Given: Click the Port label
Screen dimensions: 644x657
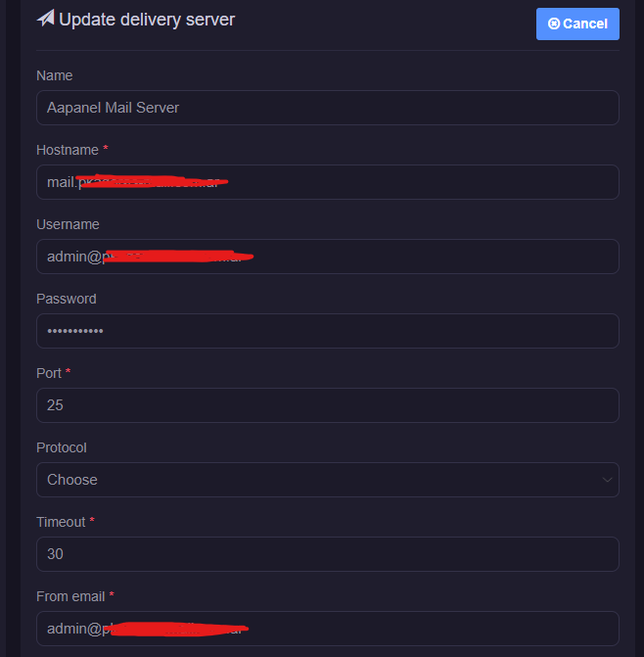Looking at the screenshot, I should coord(49,373).
